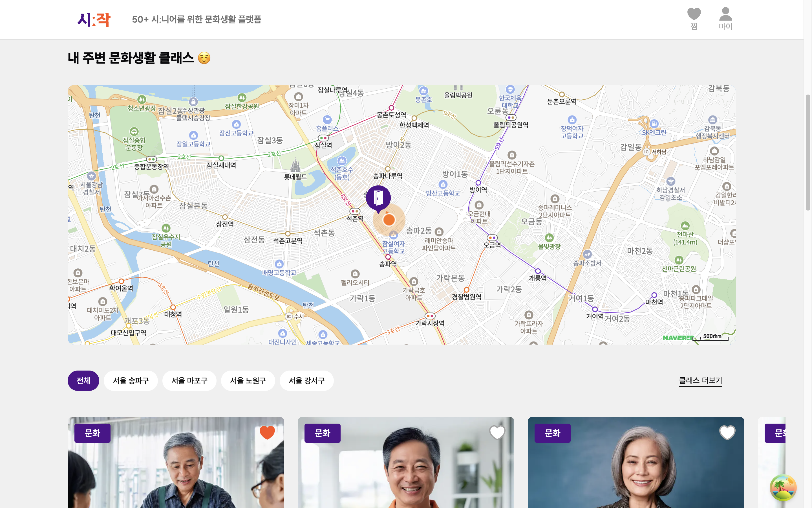
Task: Unlike the first class card's filled heart
Action: pyautogui.click(x=267, y=432)
